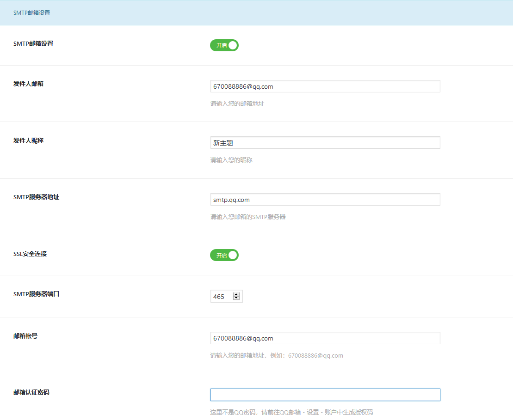This screenshot has height=420, width=513.
Task: Focus the empty 邮箱认证密码 field
Action: click(x=325, y=395)
